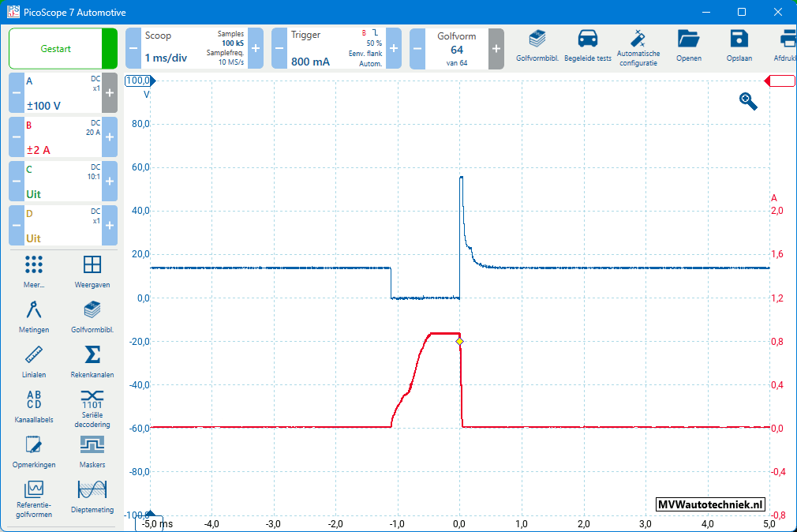Increase the Scoop timebase with plus button
The image size is (797, 532).
[256, 49]
